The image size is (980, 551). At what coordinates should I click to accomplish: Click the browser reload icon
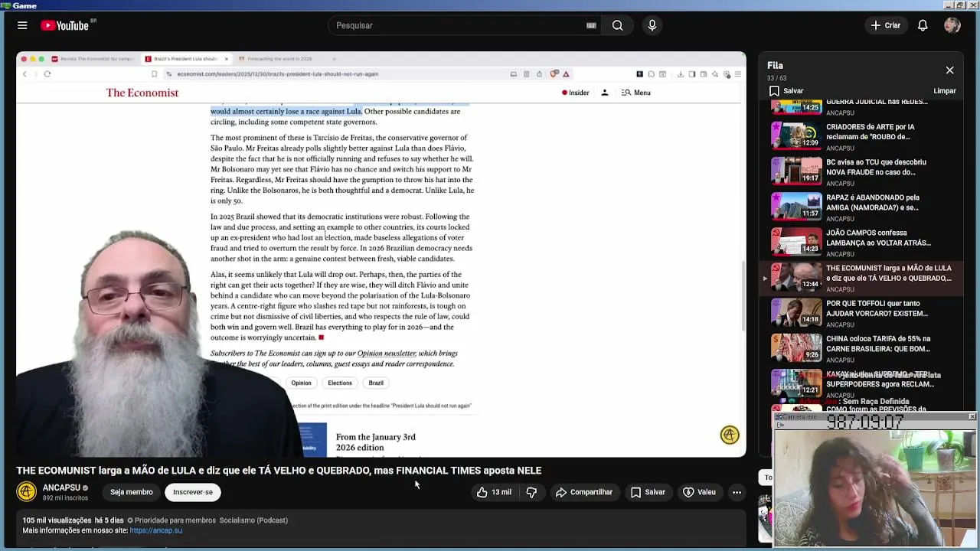click(47, 74)
